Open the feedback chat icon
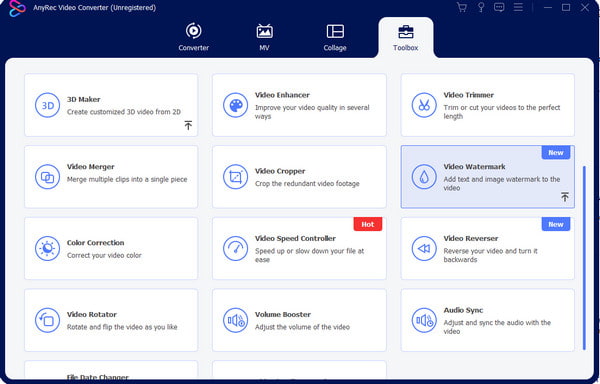This screenshot has width=600, height=384. [499, 7]
